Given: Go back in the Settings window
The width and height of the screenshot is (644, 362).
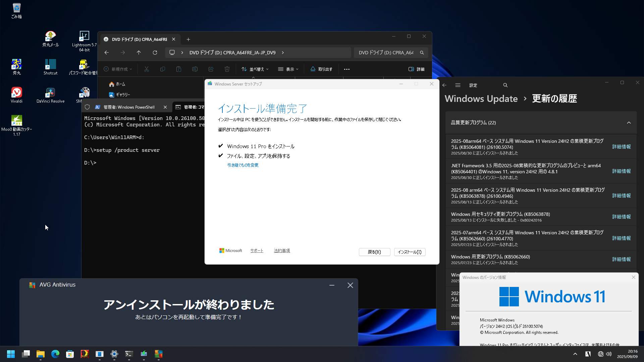Looking at the screenshot, I should (444, 85).
